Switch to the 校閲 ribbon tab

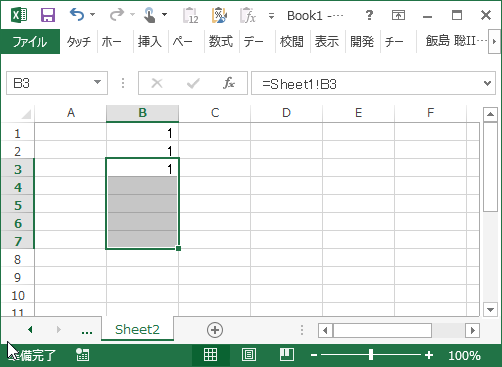(292, 42)
